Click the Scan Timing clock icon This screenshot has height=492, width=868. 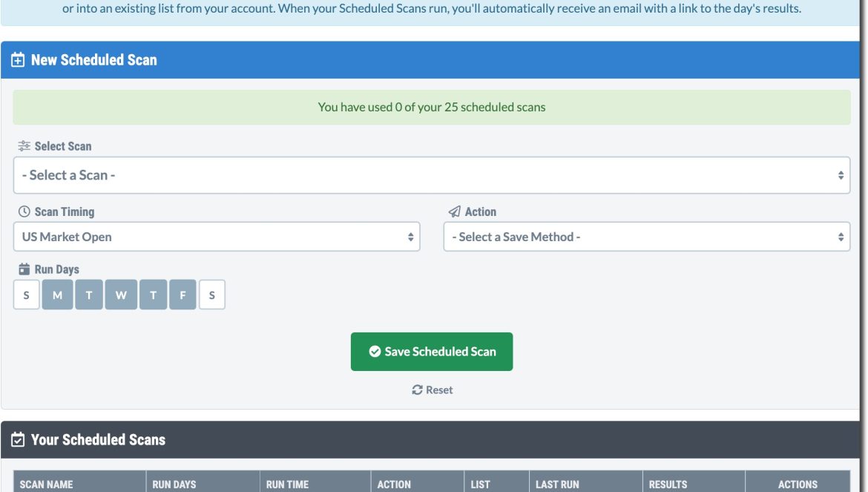click(x=24, y=211)
